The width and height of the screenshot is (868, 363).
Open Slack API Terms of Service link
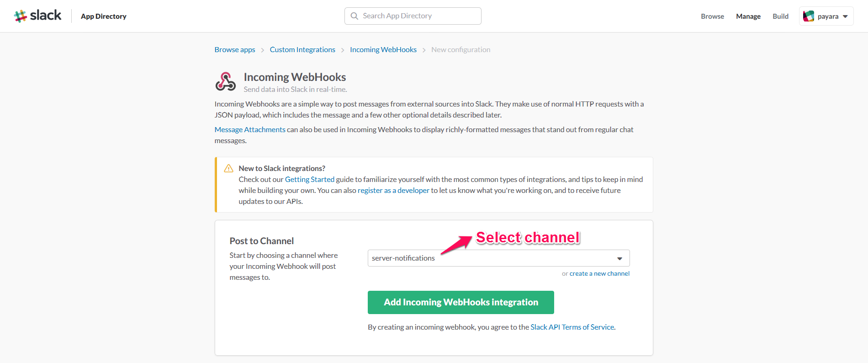point(572,327)
